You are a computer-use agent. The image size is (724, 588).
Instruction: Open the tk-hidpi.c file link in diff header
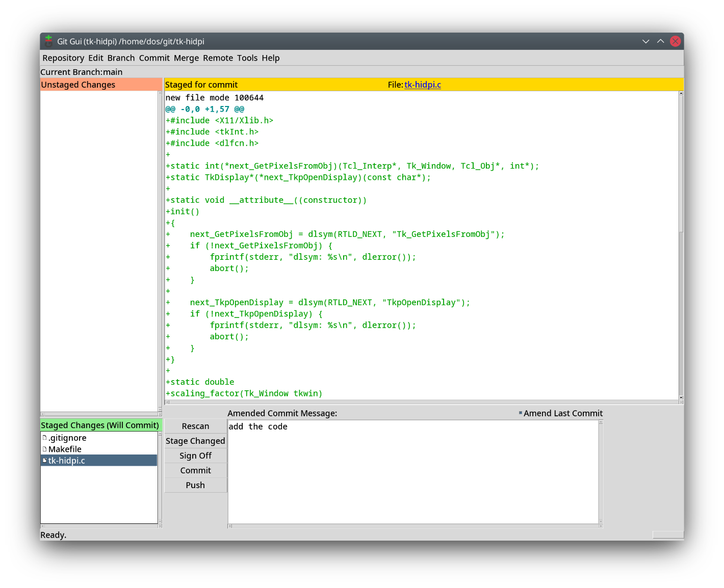pyautogui.click(x=422, y=85)
